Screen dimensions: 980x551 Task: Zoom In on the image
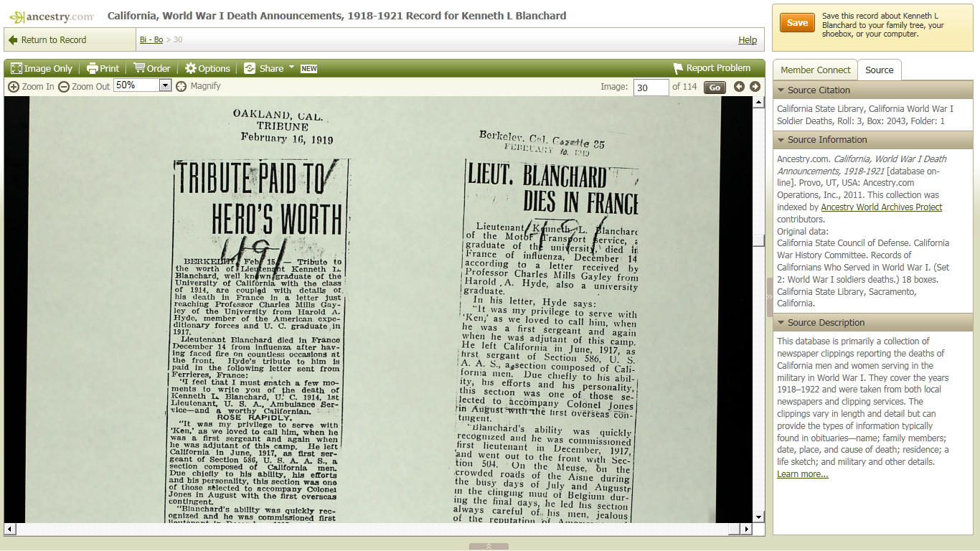click(x=31, y=86)
